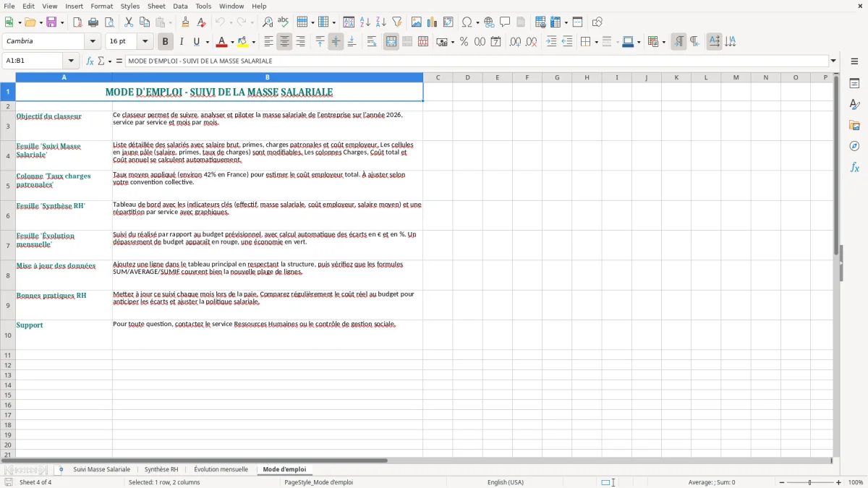
Task: Toggle Center Vertically alignment
Action: point(336,42)
